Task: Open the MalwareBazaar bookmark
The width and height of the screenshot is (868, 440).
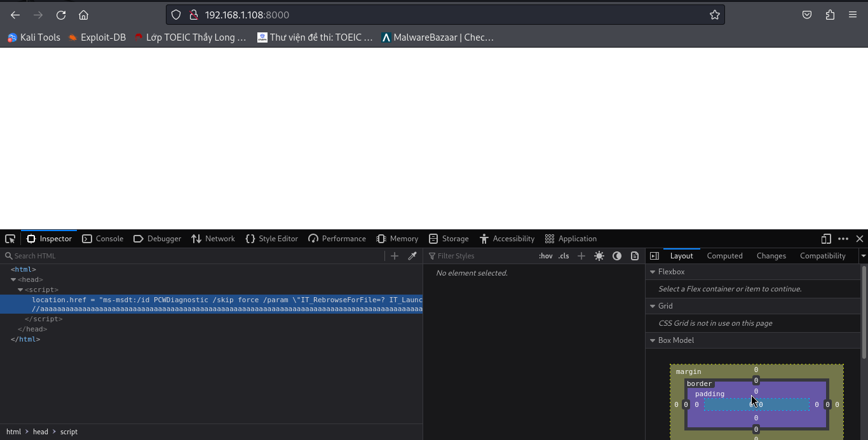Action: coord(438,37)
